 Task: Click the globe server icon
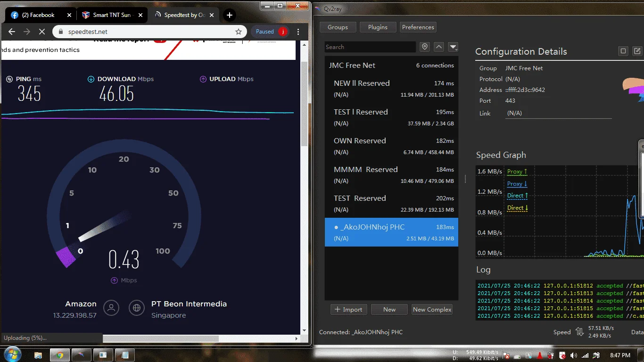(x=137, y=308)
